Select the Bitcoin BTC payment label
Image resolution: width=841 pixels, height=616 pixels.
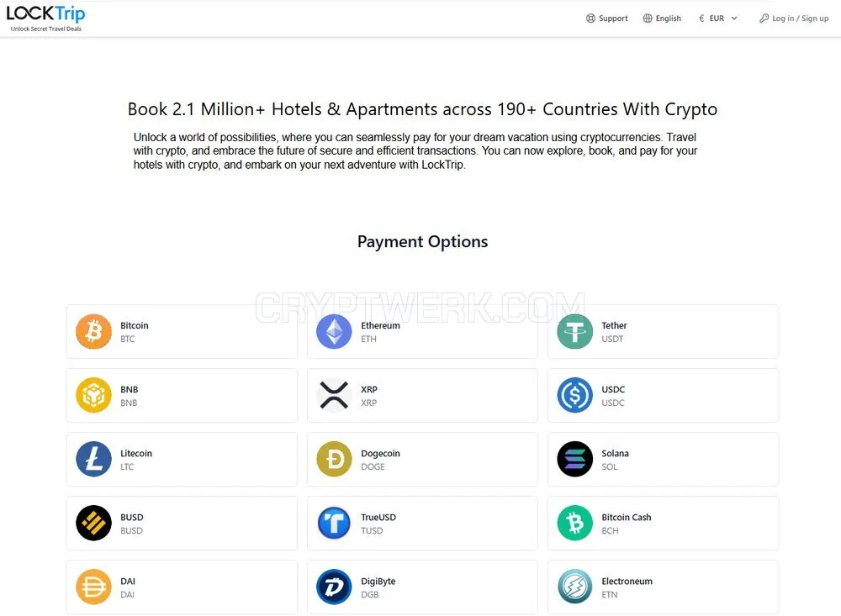134,332
